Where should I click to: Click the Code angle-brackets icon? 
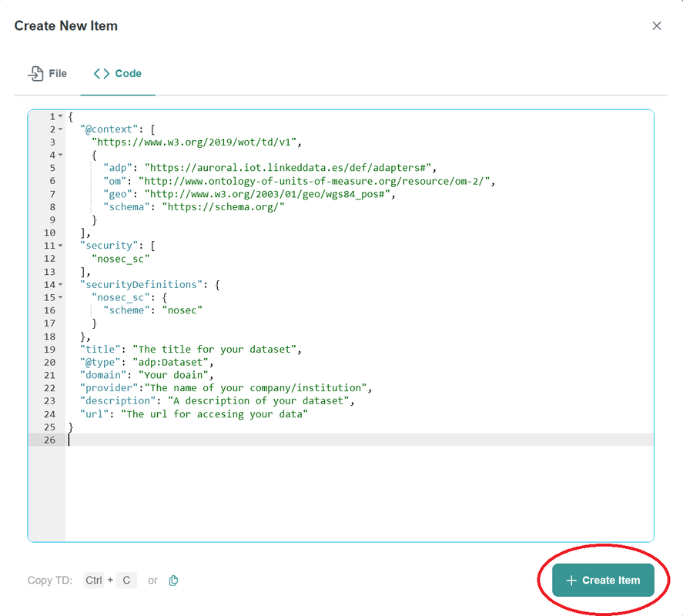click(x=102, y=74)
